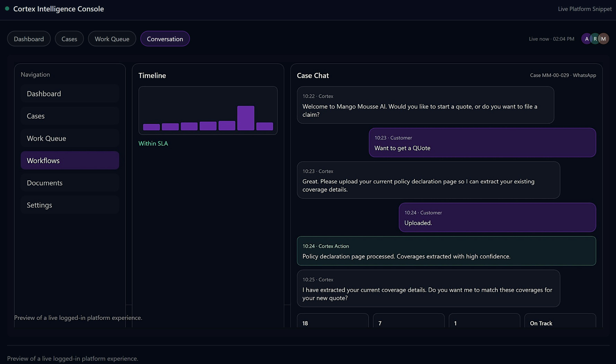Image resolution: width=616 pixels, height=364 pixels.
Task: Select Documents in the sidebar
Action: tap(70, 183)
